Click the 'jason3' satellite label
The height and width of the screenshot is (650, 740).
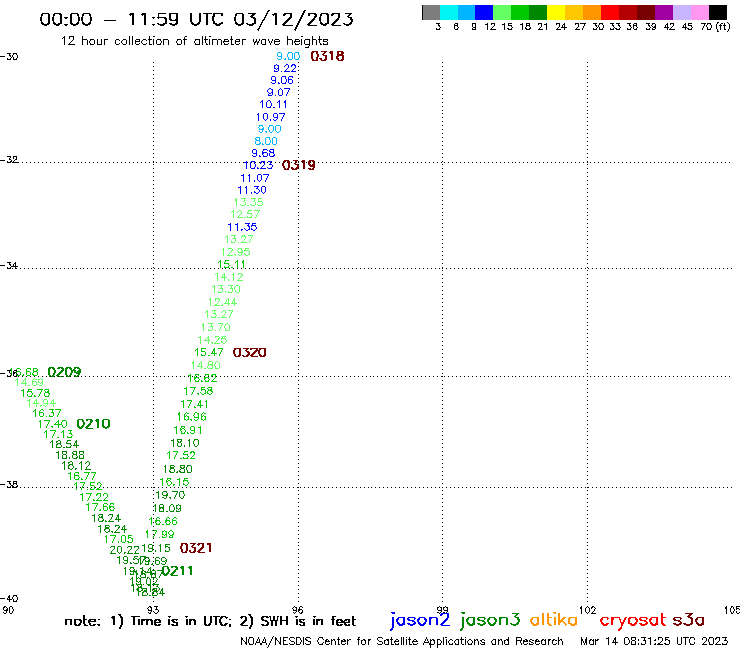[x=490, y=620]
